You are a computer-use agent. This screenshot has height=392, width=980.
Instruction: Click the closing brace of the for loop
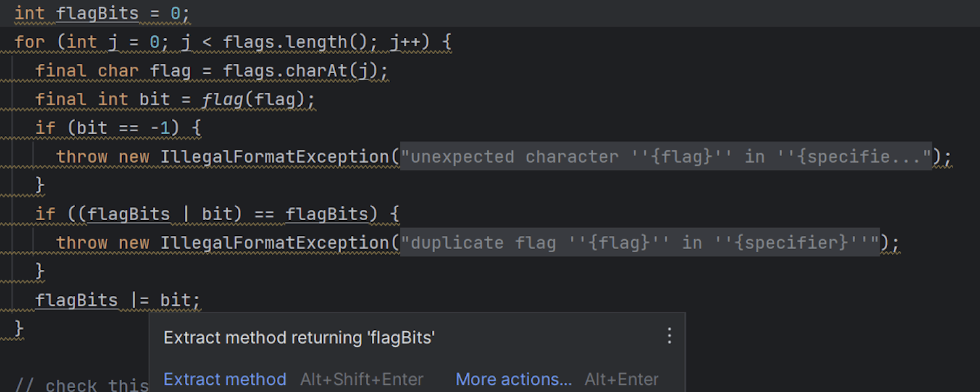[19, 328]
